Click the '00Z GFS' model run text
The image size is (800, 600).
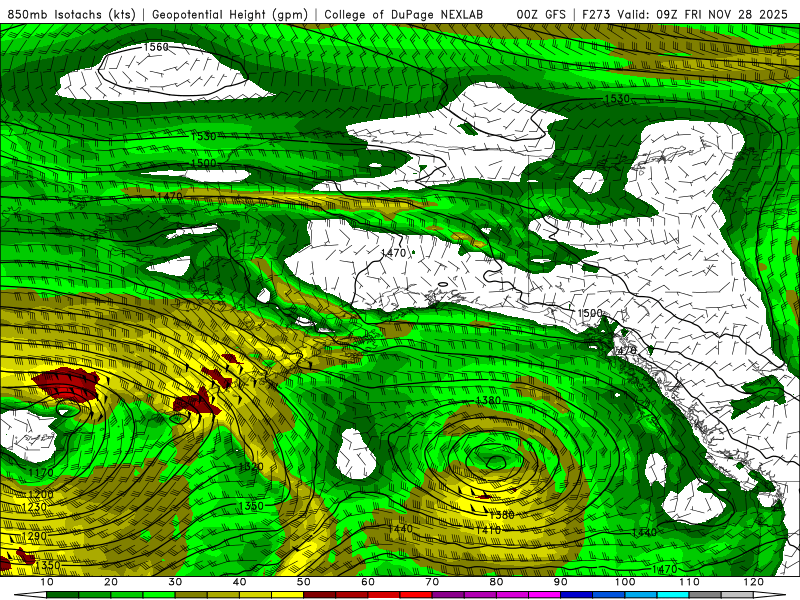541,14
